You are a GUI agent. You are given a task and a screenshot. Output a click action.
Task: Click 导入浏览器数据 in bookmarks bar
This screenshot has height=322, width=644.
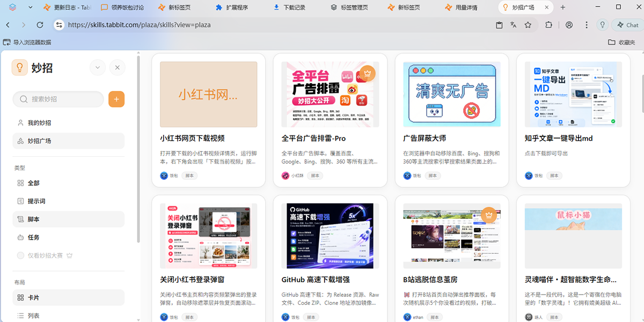point(27,42)
